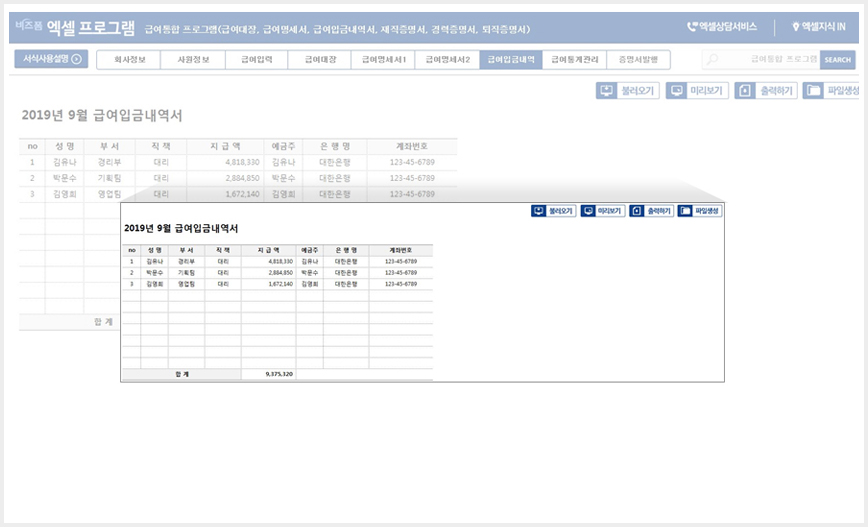This screenshot has height=527, width=868.
Task: Click the 불러오기 button in the popup preview
Action: [x=554, y=211]
